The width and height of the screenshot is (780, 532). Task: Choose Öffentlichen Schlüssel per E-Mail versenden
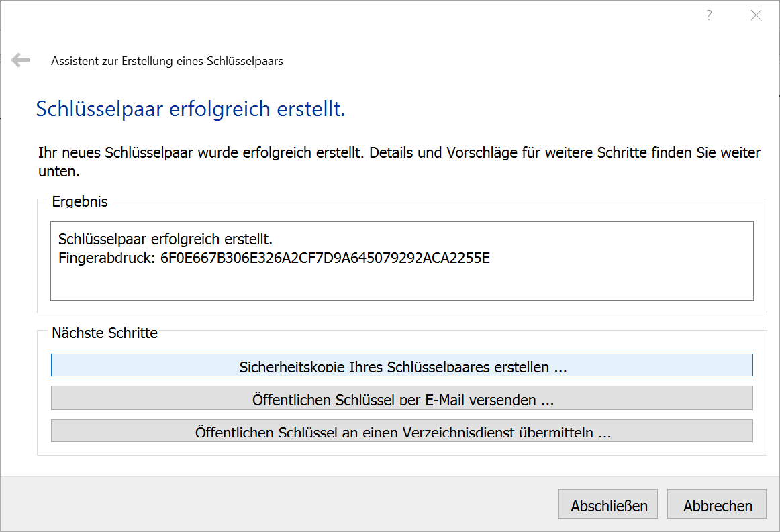[401, 398]
